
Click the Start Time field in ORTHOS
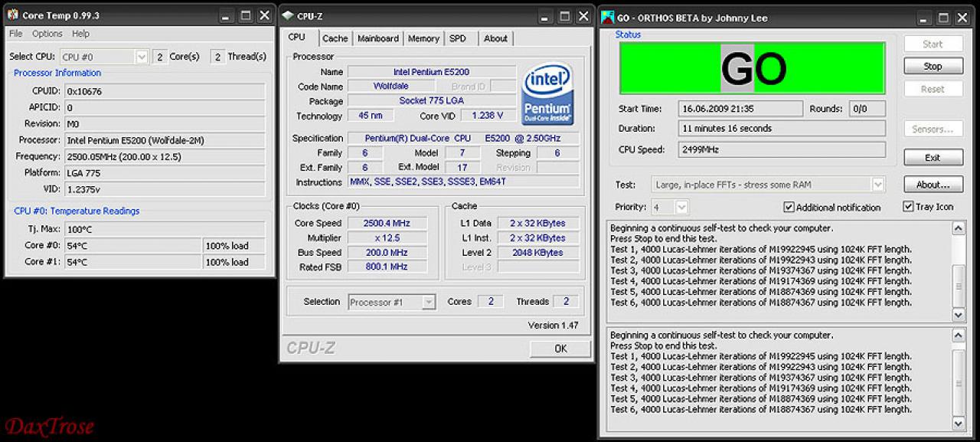[741, 109]
